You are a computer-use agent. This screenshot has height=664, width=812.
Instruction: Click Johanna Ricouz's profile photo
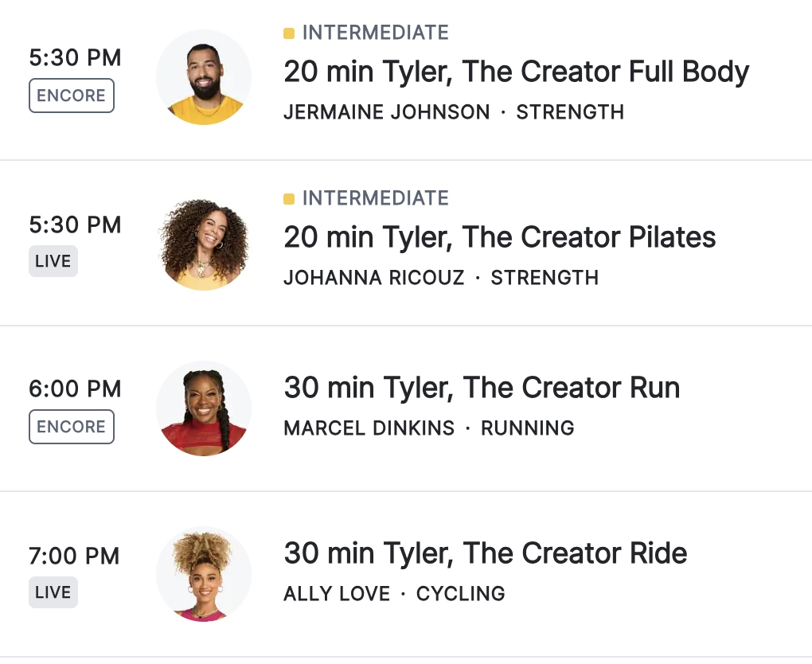pos(204,244)
